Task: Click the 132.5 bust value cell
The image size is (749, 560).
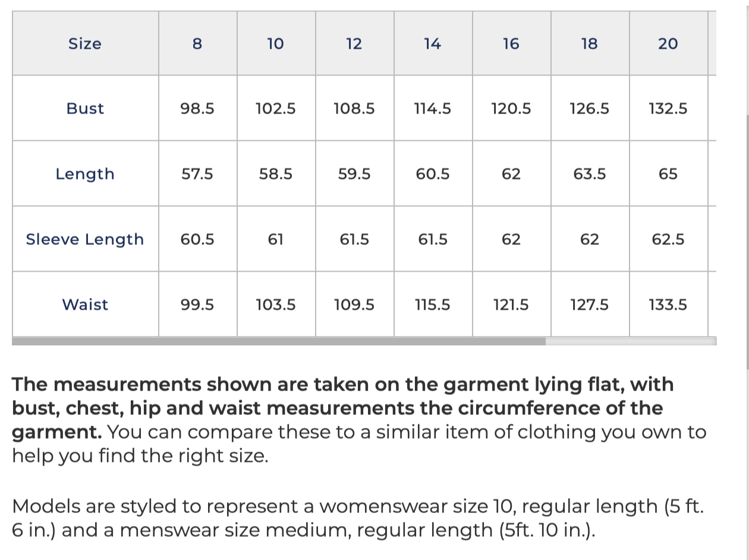Action: (x=668, y=108)
